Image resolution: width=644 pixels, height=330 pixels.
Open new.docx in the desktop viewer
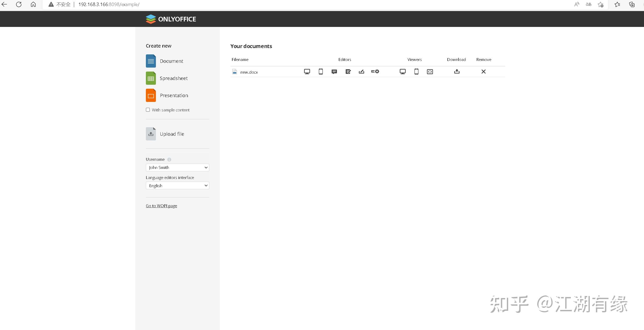pos(402,72)
